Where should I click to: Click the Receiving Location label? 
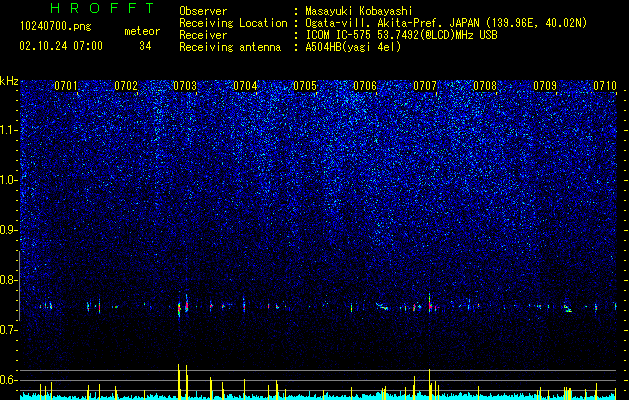click(x=233, y=23)
